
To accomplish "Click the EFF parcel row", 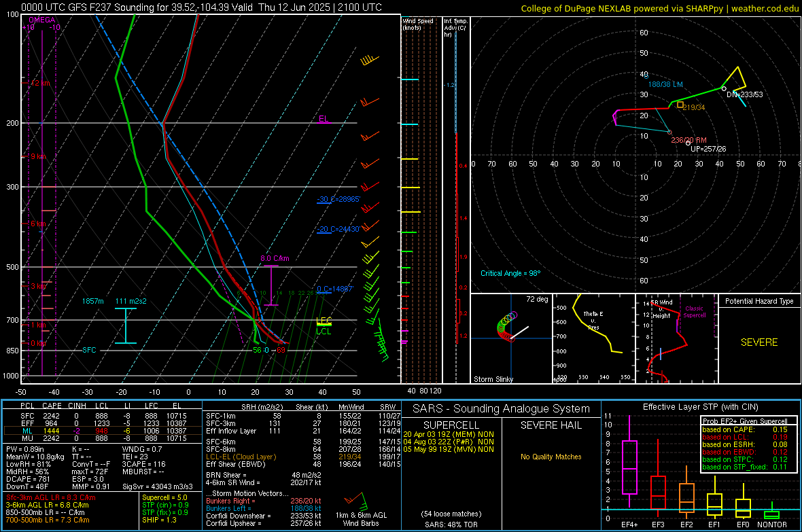I will click(103, 423).
